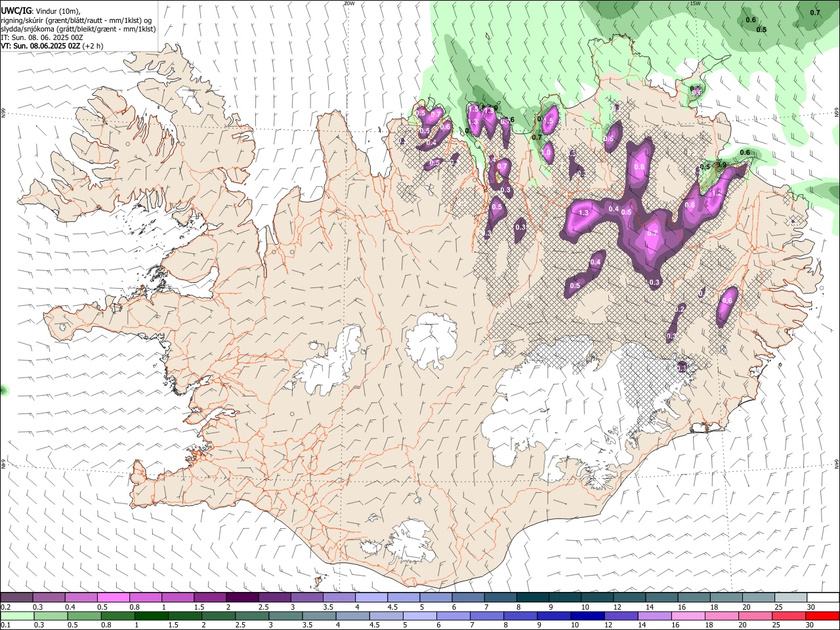Click the 0.9 value near the northeast coast
This screenshot has width=840, height=630.
721,165
